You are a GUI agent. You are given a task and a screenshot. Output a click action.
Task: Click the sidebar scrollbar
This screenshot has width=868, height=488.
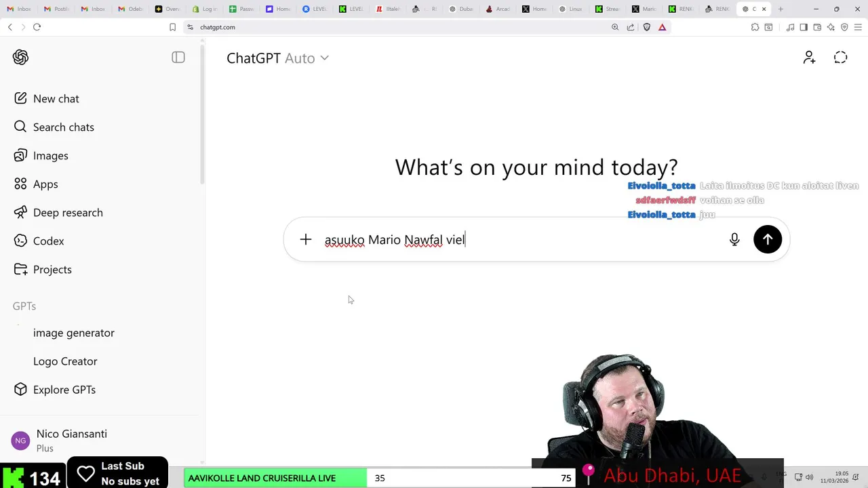(201, 115)
